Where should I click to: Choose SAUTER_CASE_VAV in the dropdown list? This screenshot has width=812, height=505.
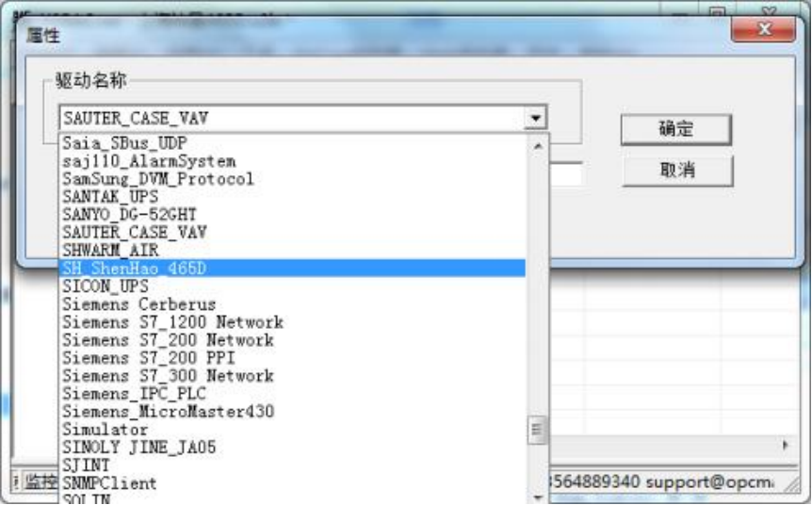point(293,233)
